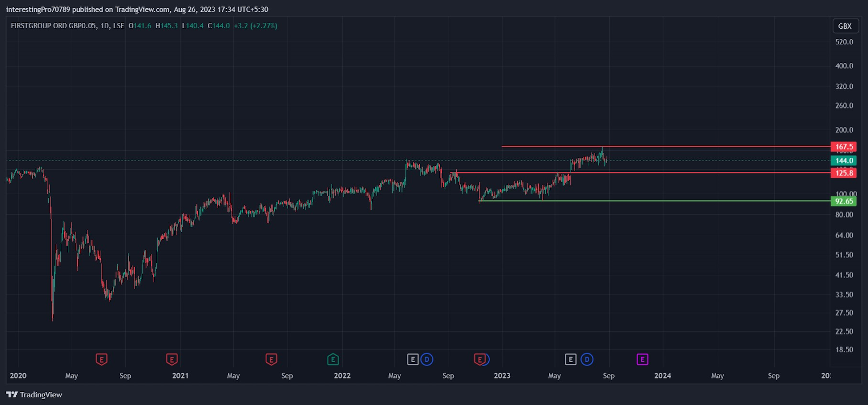Open the GBX currency selector
Screen dimensions: 868x405
[845, 26]
